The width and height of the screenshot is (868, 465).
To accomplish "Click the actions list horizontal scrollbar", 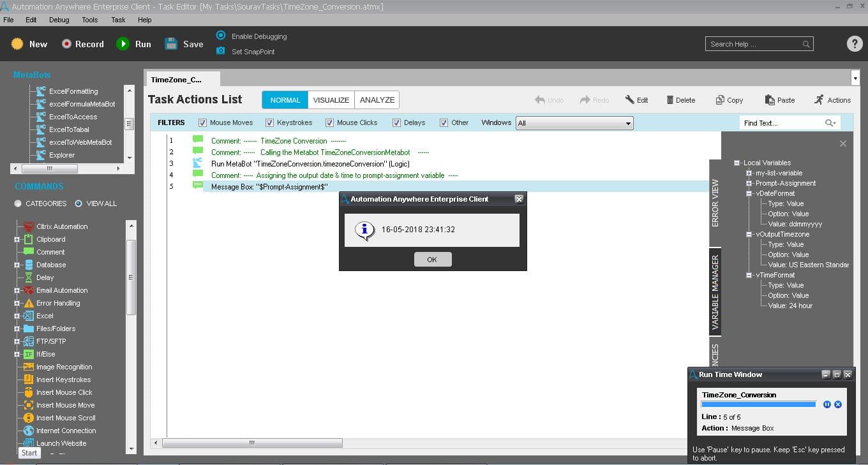I will (x=252, y=443).
